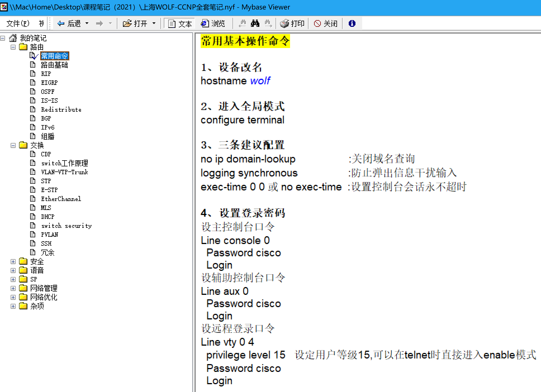Click the find-next search icon

(x=269, y=23)
